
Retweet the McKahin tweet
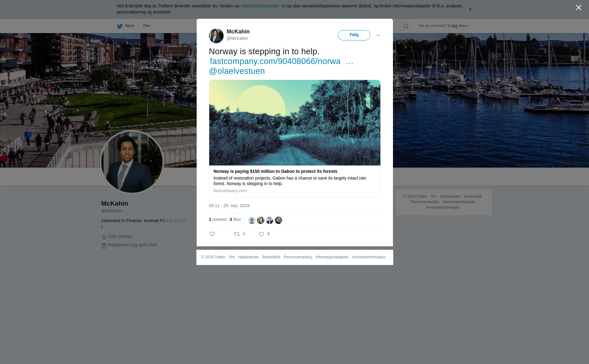click(237, 234)
